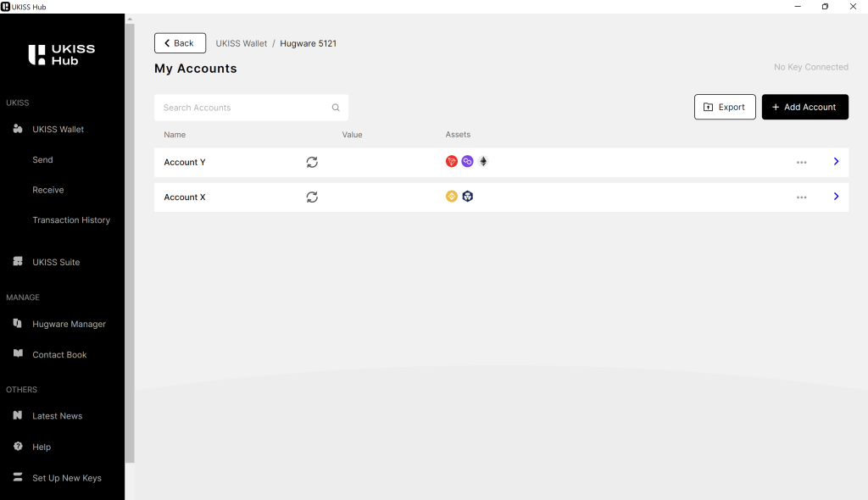Image resolution: width=868 pixels, height=500 pixels.
Task: Click the No Key Connected status text
Action: point(811,67)
